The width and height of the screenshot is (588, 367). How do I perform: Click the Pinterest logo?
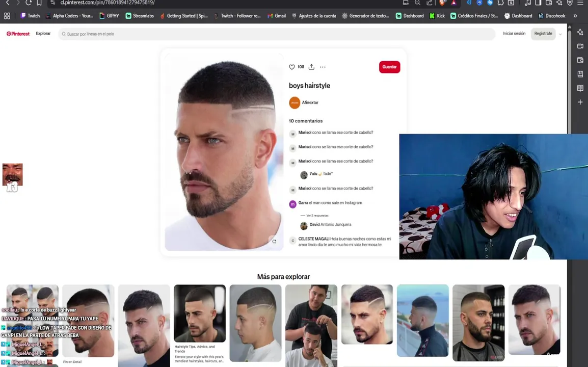(18, 34)
